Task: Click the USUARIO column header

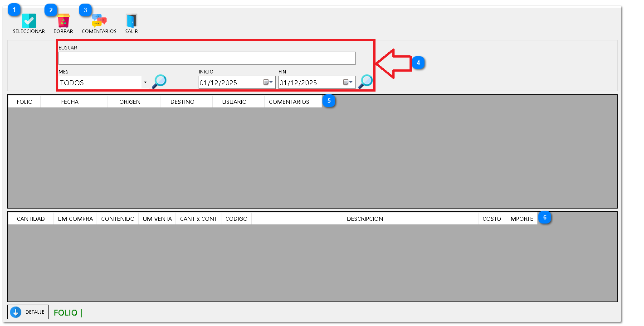Action: [x=234, y=102]
